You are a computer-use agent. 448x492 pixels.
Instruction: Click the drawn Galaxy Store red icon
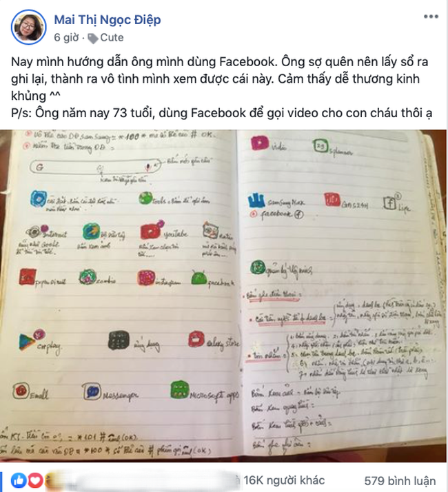196,340
